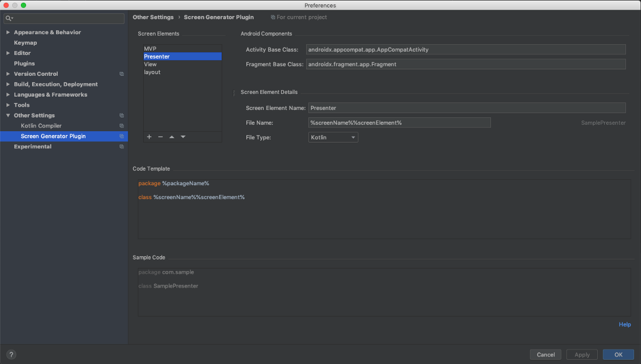Click project-level icon beside Kotlin Compiler
Viewport: 641px width, 364px height.
point(122,126)
